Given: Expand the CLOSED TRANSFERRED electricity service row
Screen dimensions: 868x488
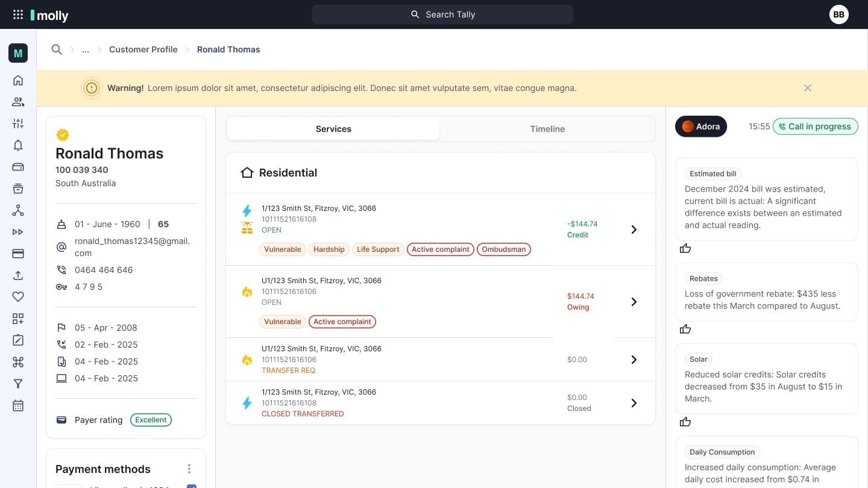Looking at the screenshot, I should coord(634,403).
